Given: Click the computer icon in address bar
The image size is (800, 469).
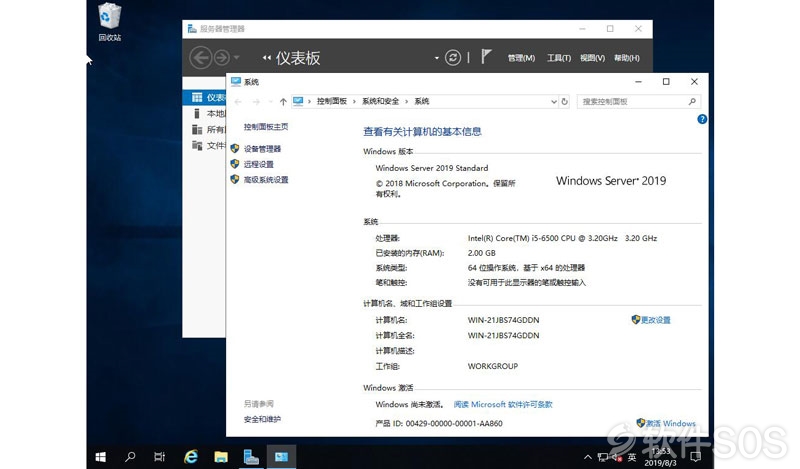Looking at the screenshot, I should tap(298, 101).
